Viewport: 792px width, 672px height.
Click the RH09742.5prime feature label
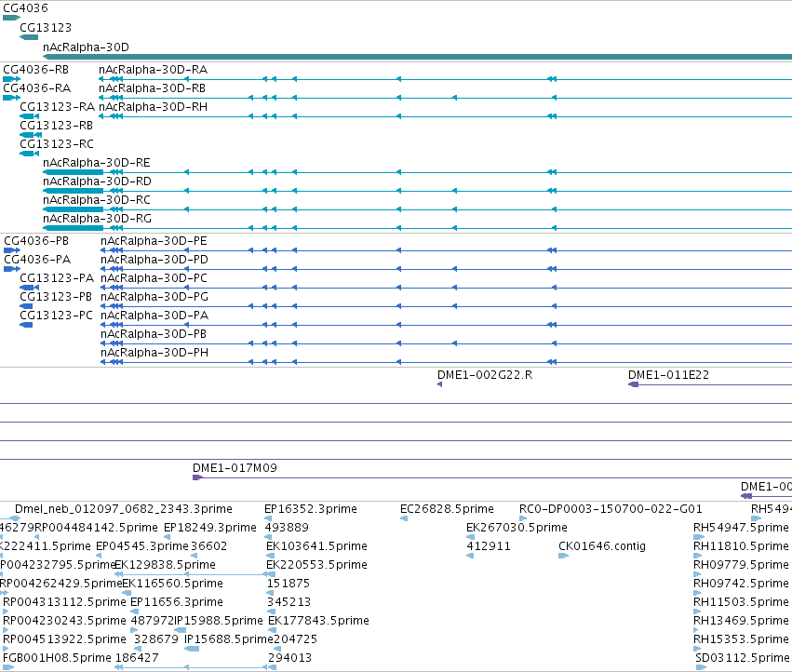pos(741,584)
